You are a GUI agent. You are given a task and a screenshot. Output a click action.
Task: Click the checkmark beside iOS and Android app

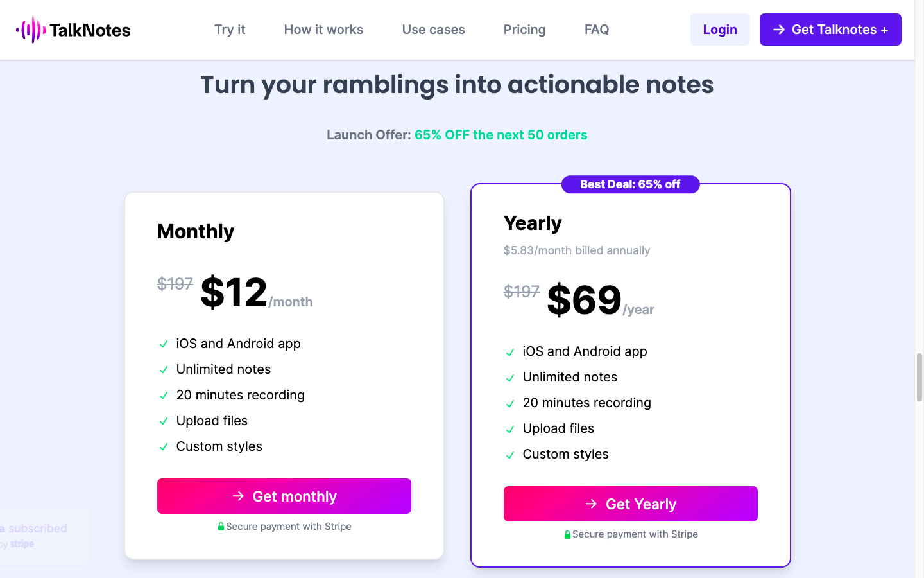(x=164, y=344)
